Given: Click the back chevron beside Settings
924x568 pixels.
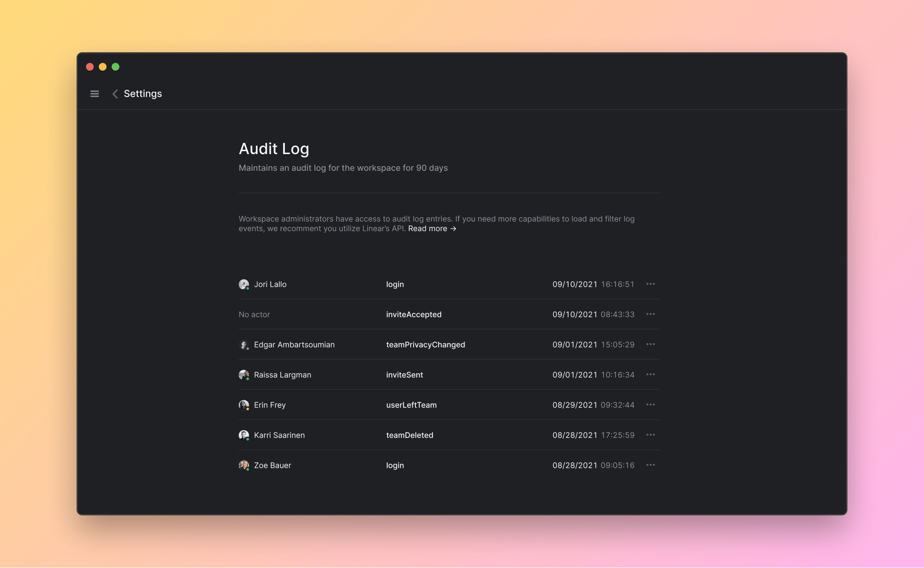Looking at the screenshot, I should click(115, 94).
